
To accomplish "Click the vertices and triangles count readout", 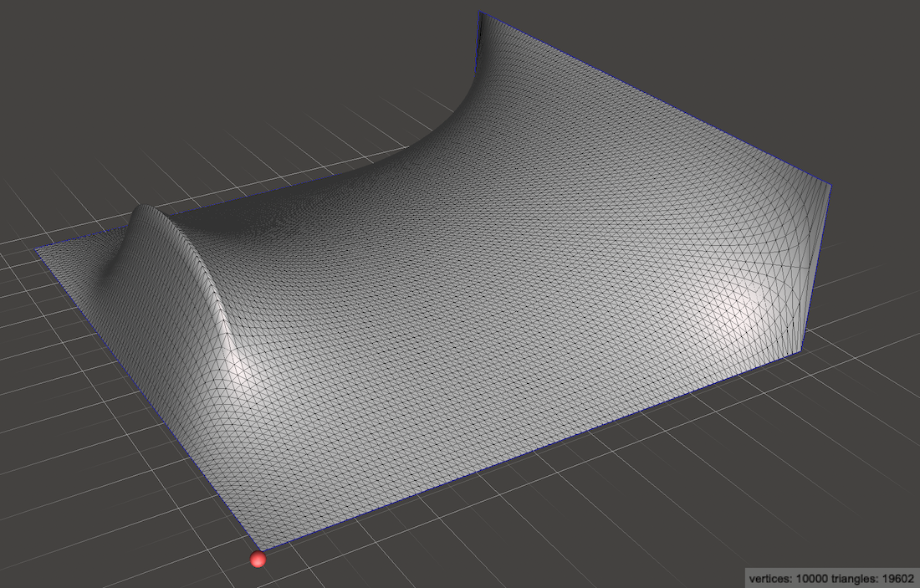I will coord(831,578).
